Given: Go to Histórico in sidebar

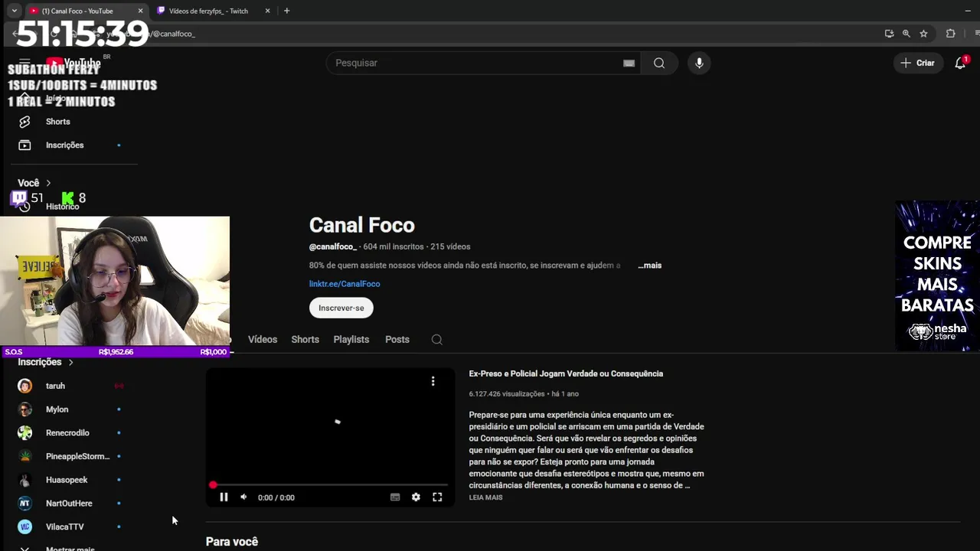Looking at the screenshot, I should [62, 207].
